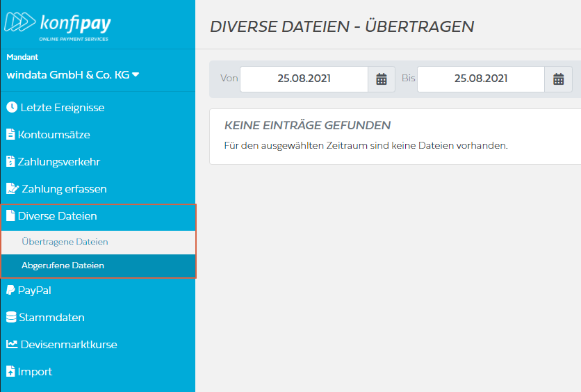The image size is (581, 392).
Task: Open the Von date calendar picker
Action: click(381, 79)
